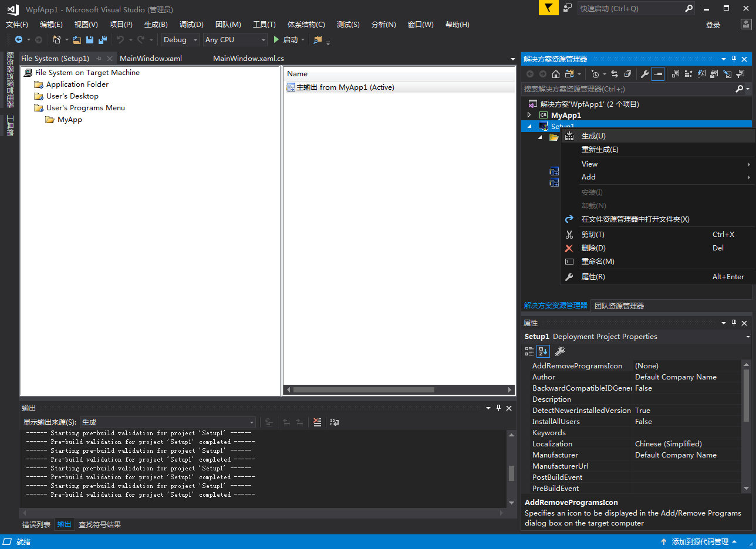Image resolution: width=756 pixels, height=549 pixels.
Task: Expand the MyApp1 project node
Action: click(x=529, y=115)
